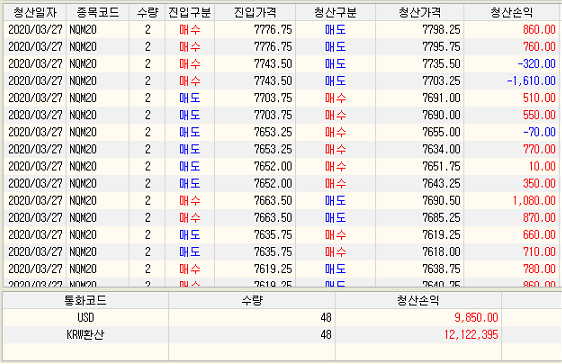Image resolution: width=562 pixels, height=364 pixels.
Task: Click the 청산일자 column header
Action: click(35, 13)
